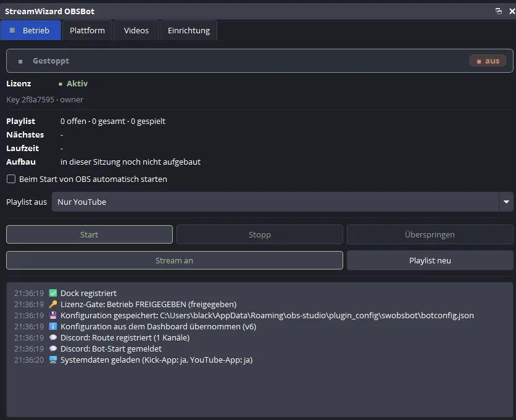Click the 'Konfiguration gespeichert' log path entry
The width and height of the screenshot is (516, 420).
(267, 315)
